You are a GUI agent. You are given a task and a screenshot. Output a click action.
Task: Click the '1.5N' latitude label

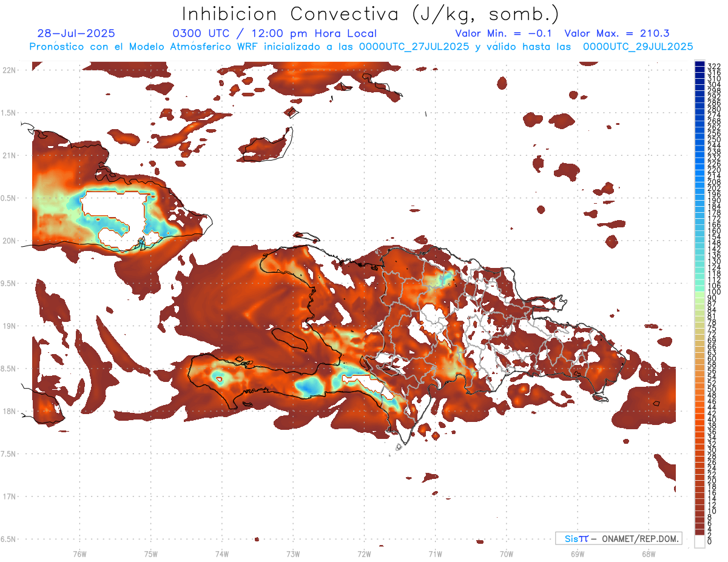(8, 113)
